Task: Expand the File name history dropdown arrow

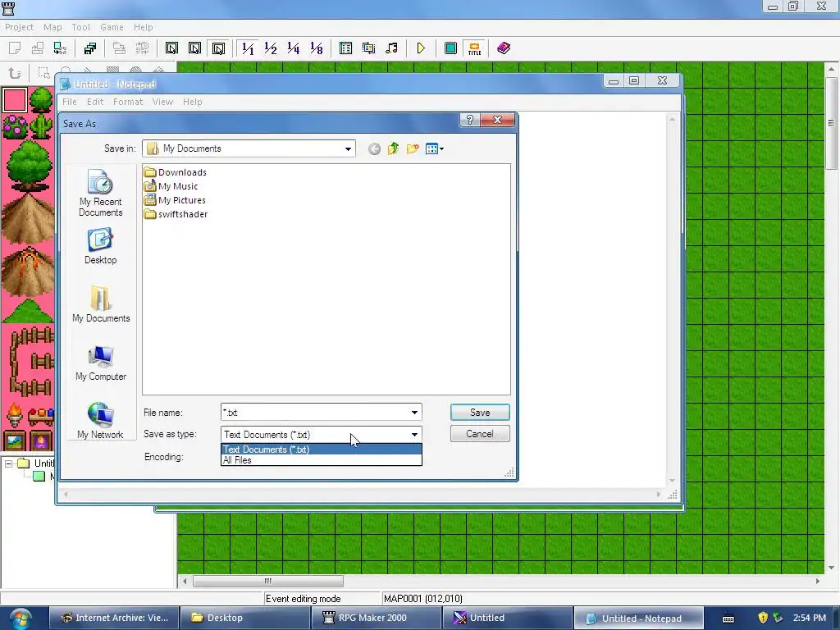Action: 414,412
